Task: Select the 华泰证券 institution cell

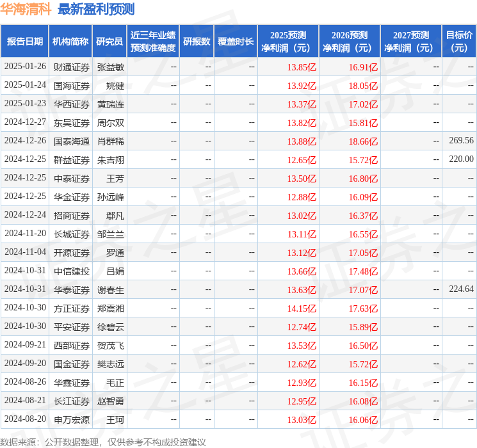Action: (72, 290)
